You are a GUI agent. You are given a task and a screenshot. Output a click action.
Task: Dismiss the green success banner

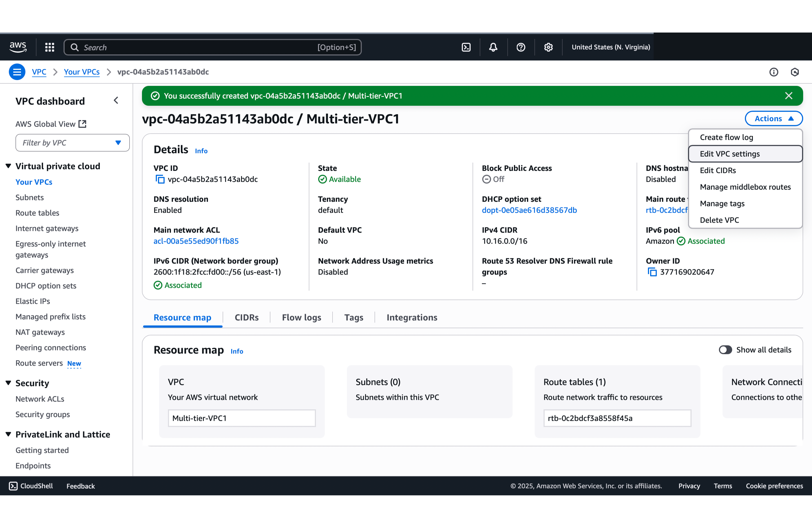click(788, 96)
